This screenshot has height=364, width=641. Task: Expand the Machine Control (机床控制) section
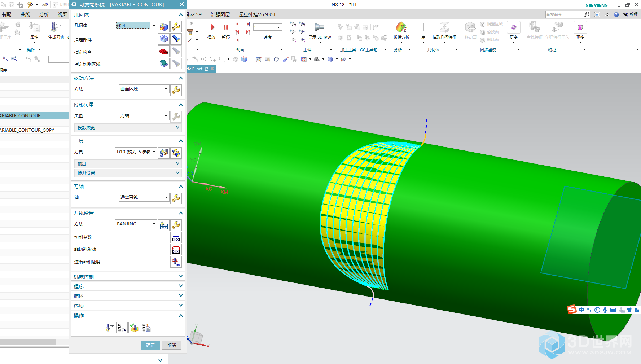pyautogui.click(x=128, y=277)
